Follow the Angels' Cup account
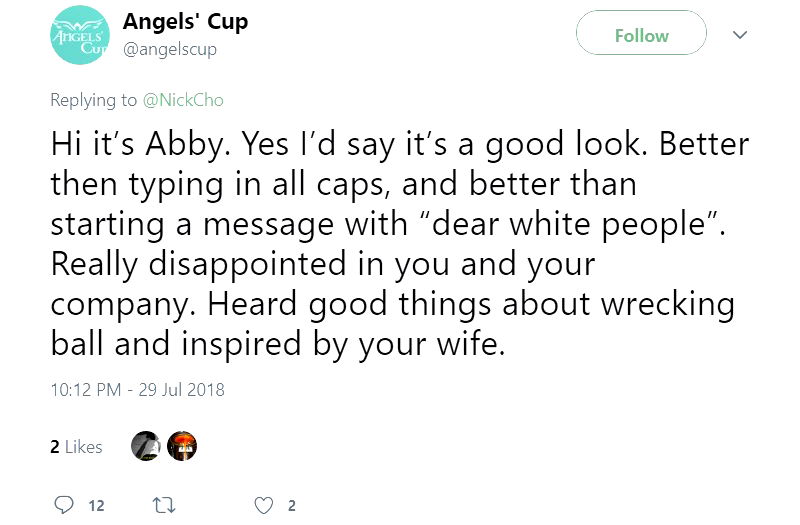The height and width of the screenshot is (525, 800). pos(641,35)
